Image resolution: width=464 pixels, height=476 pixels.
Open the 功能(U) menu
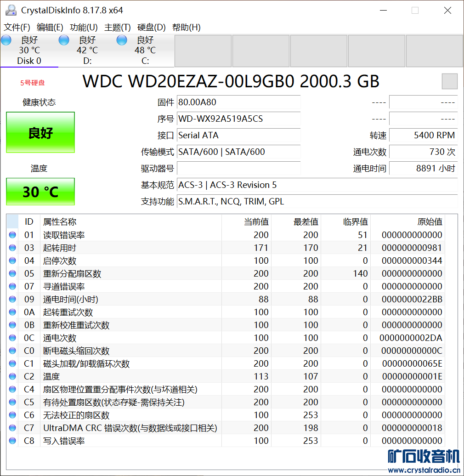point(84,27)
